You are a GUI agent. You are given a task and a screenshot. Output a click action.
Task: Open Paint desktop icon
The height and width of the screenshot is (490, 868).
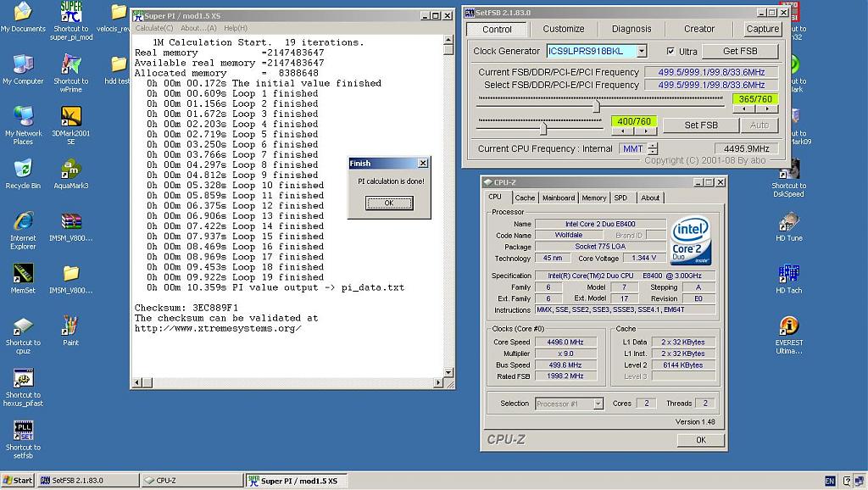(x=71, y=331)
